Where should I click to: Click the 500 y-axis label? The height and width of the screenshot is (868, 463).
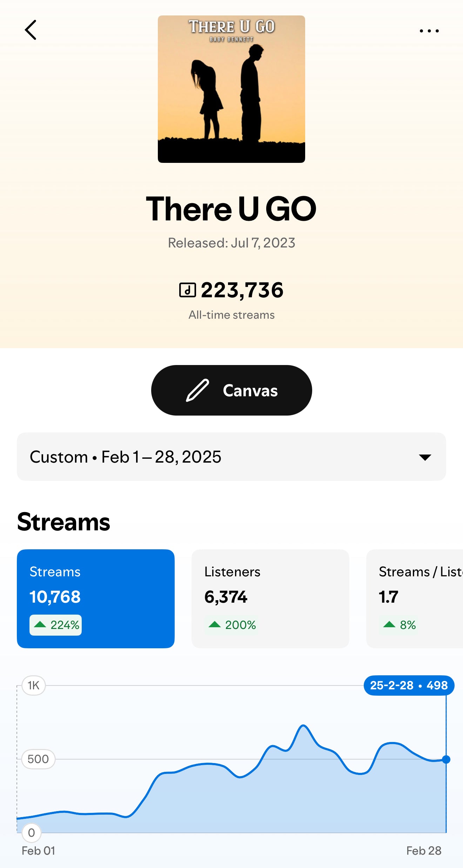38,759
